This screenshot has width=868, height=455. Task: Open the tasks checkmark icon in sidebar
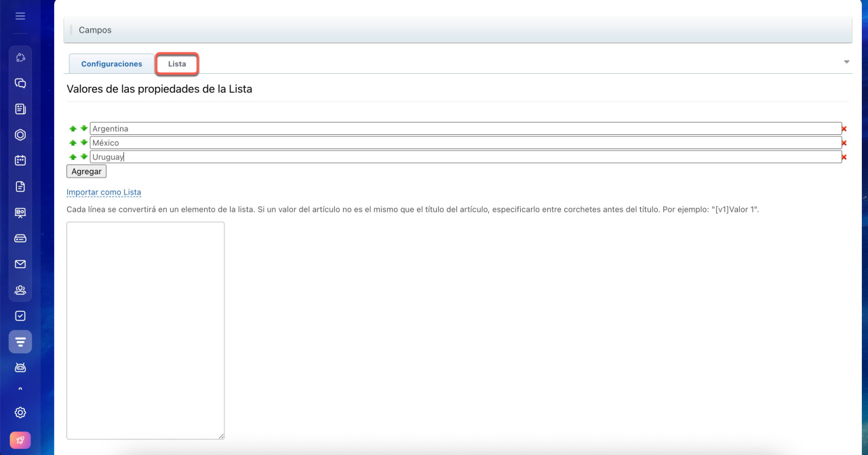point(20,316)
